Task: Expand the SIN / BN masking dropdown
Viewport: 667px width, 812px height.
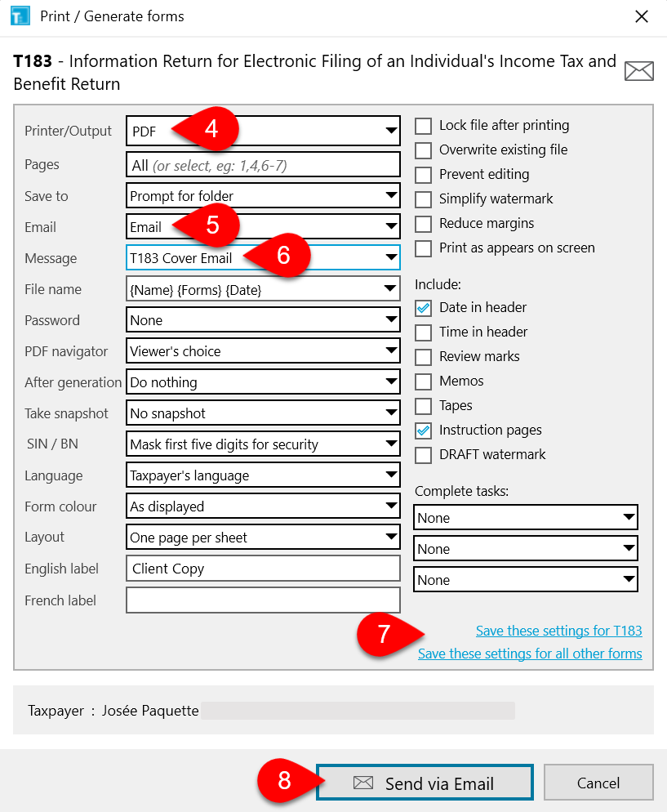Action: (x=391, y=444)
